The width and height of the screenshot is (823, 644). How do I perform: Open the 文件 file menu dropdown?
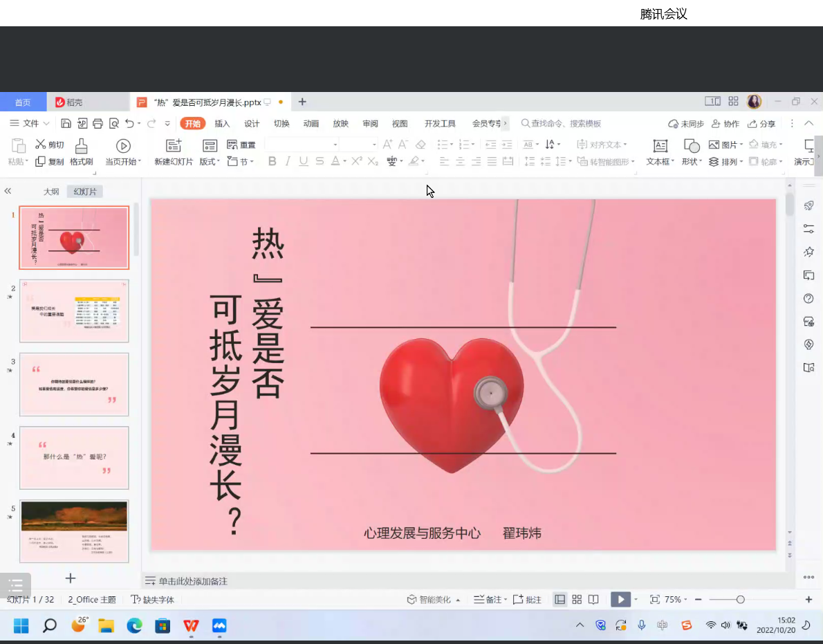point(30,124)
